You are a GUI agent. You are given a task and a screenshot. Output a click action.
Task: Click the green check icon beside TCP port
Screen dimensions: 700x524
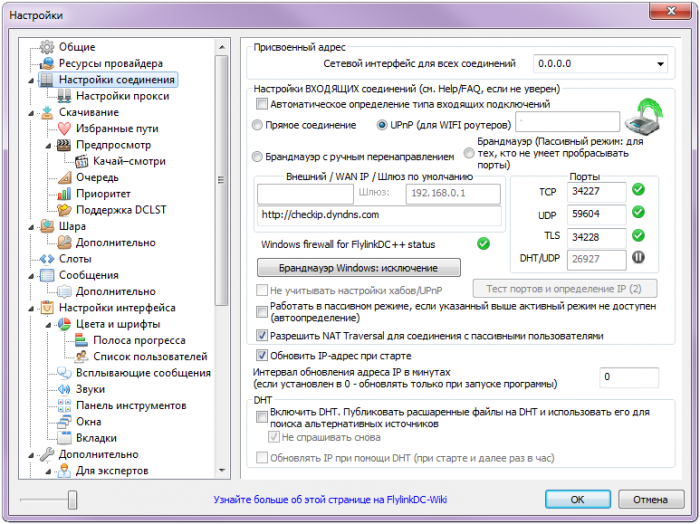(638, 189)
